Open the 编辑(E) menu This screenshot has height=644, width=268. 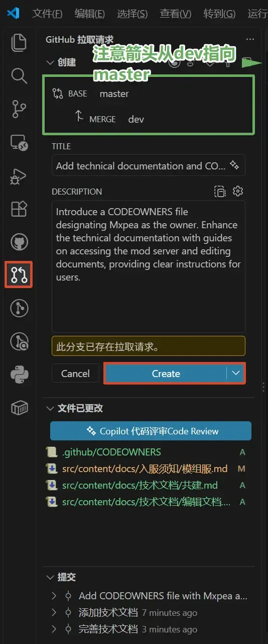pyautogui.click(x=90, y=14)
